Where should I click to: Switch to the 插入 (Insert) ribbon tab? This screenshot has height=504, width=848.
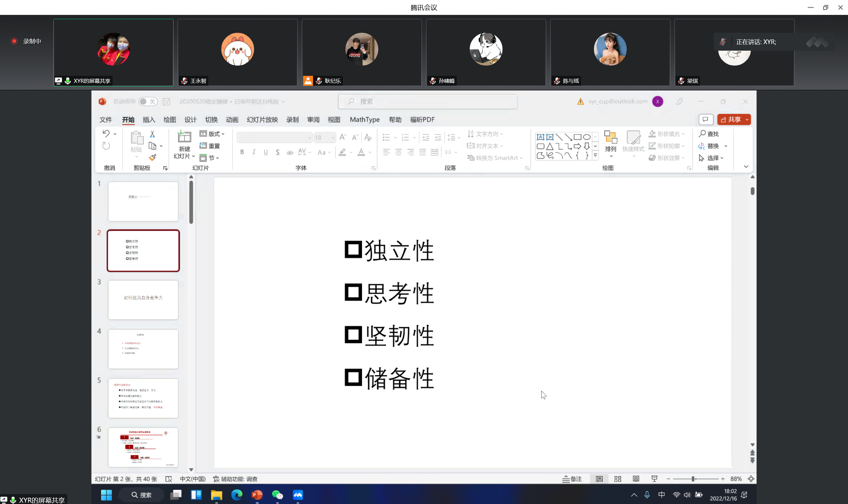point(149,120)
